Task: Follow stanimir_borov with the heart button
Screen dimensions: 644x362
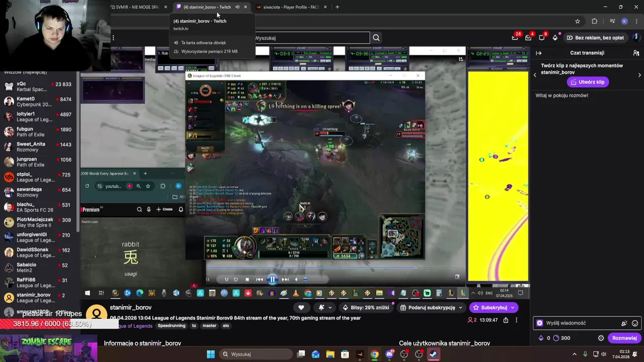Action: coord(301,307)
